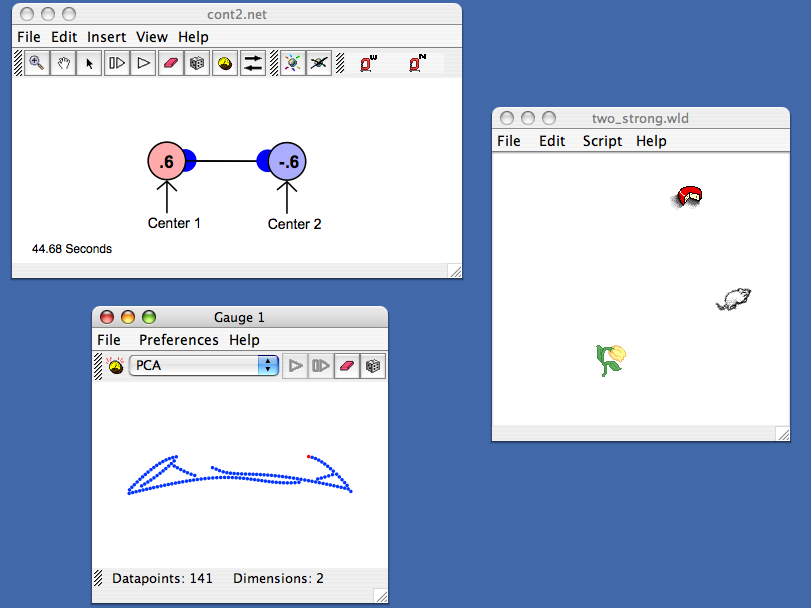Open the Preferences menu in Gauge 1

(x=178, y=340)
